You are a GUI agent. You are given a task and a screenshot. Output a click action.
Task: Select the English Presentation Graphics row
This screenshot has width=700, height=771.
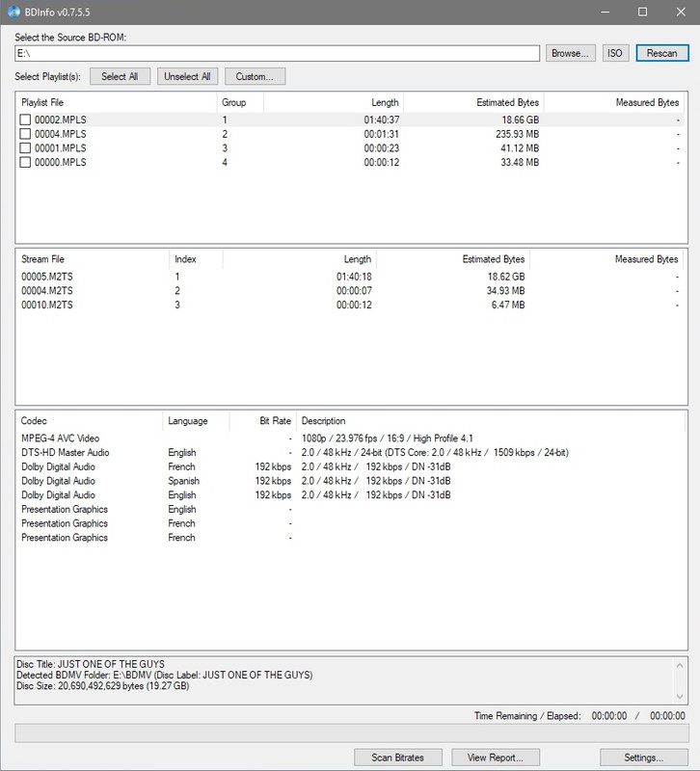point(351,510)
